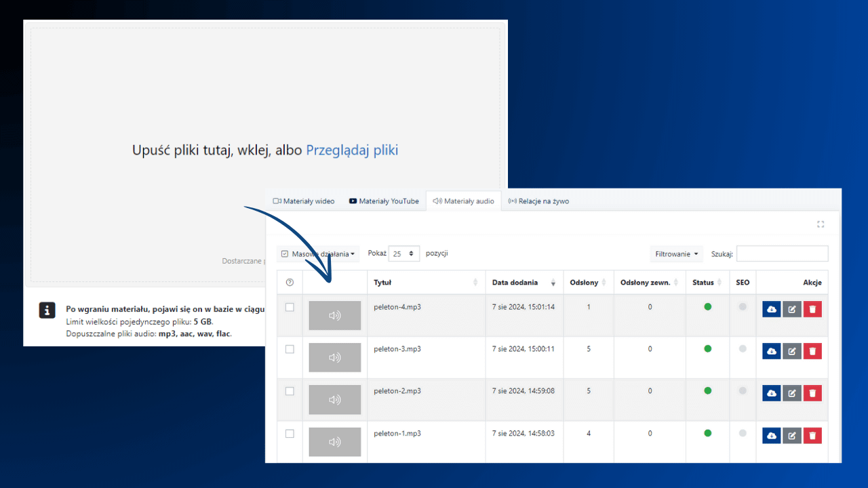Click the peleton-1.mp3 title text
The height and width of the screenshot is (488, 868).
tap(397, 433)
